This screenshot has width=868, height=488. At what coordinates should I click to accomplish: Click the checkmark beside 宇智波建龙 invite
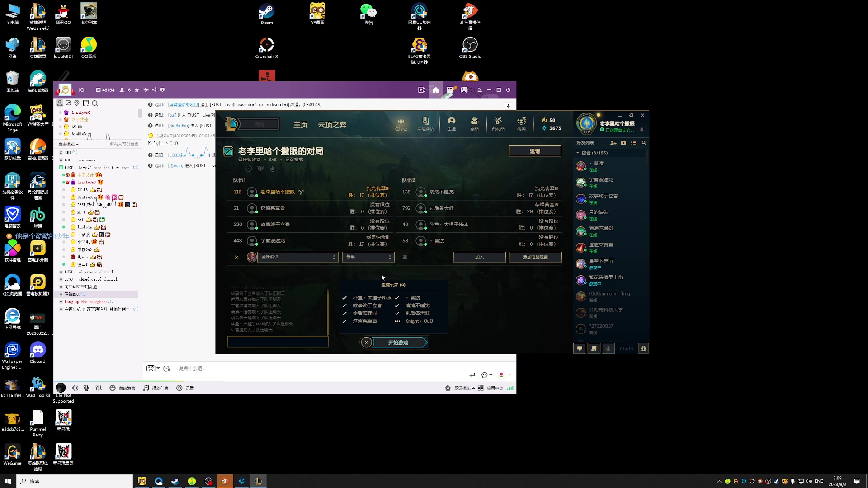[x=344, y=313]
